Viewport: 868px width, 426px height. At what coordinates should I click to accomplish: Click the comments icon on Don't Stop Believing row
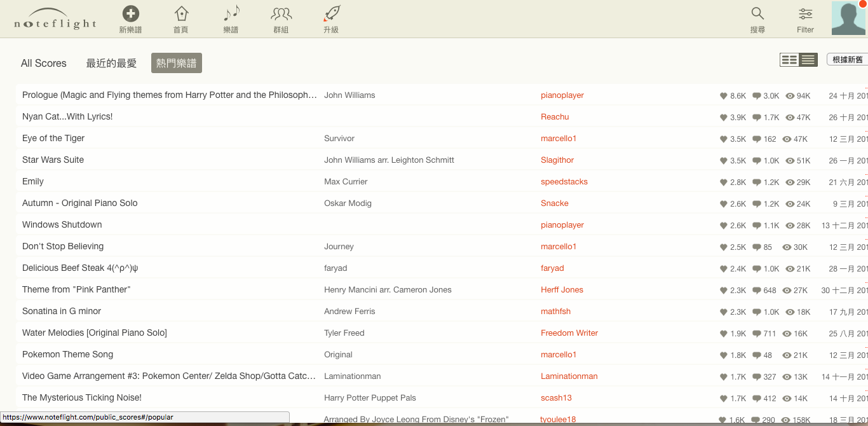[x=757, y=247]
